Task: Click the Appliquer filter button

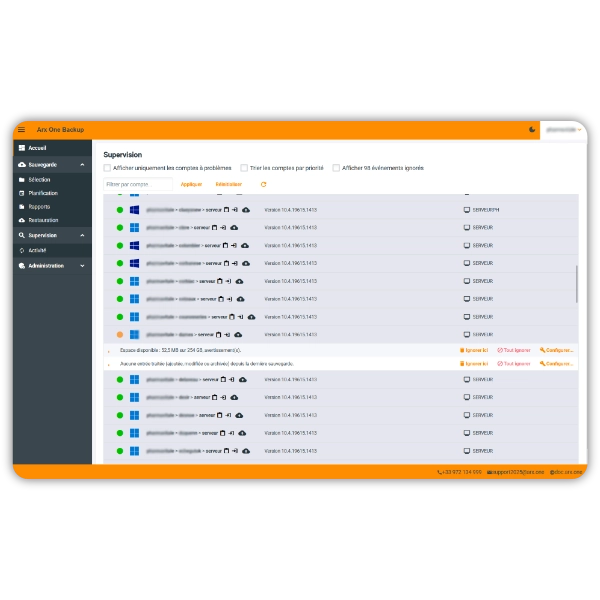Action: click(191, 184)
